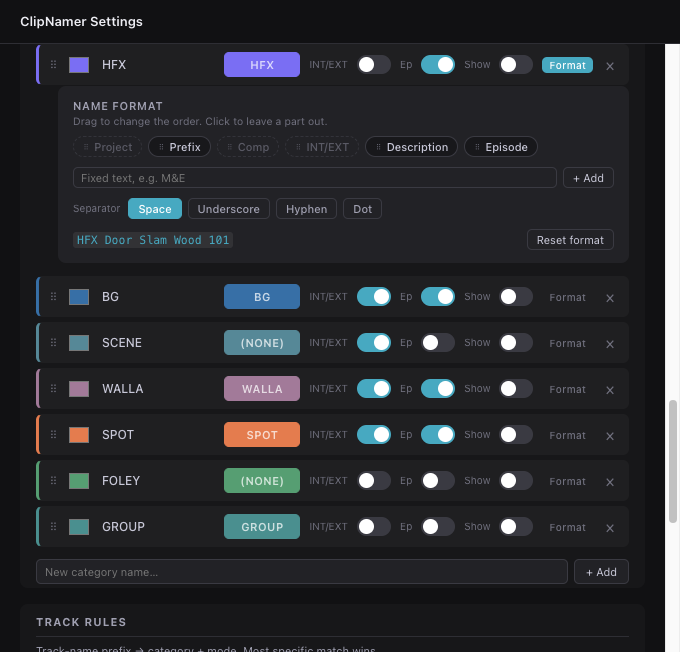This screenshot has width=680, height=652.
Task: Remove the SPOT category with its X
Action: point(610,436)
